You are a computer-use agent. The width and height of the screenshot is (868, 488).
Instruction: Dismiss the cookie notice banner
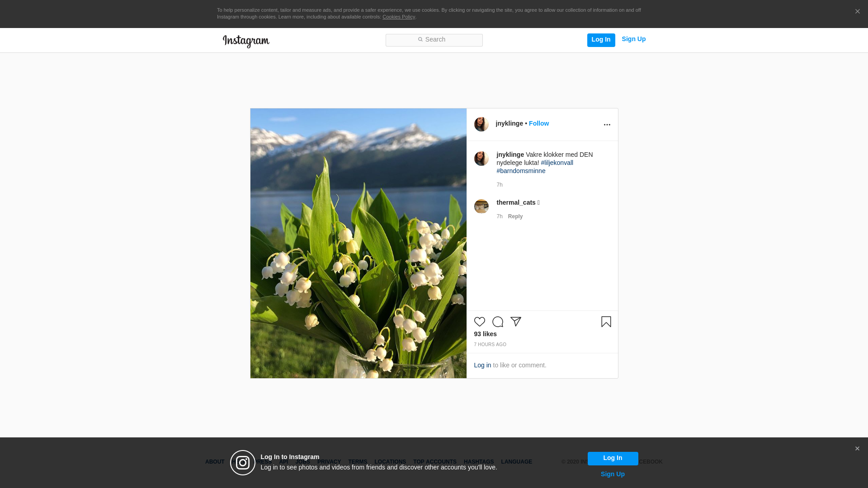857,11
